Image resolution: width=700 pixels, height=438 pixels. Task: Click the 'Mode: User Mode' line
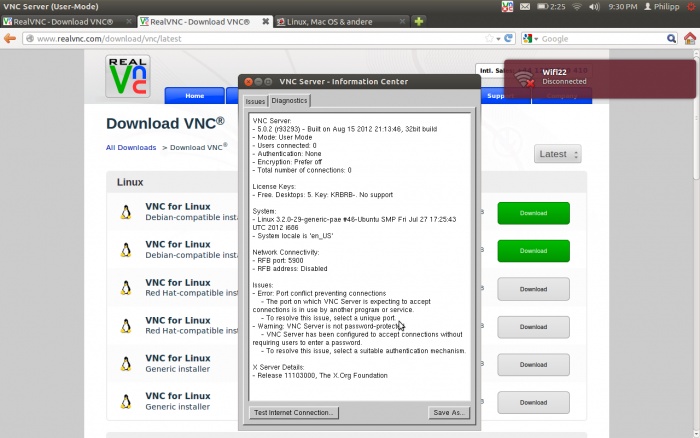point(283,137)
